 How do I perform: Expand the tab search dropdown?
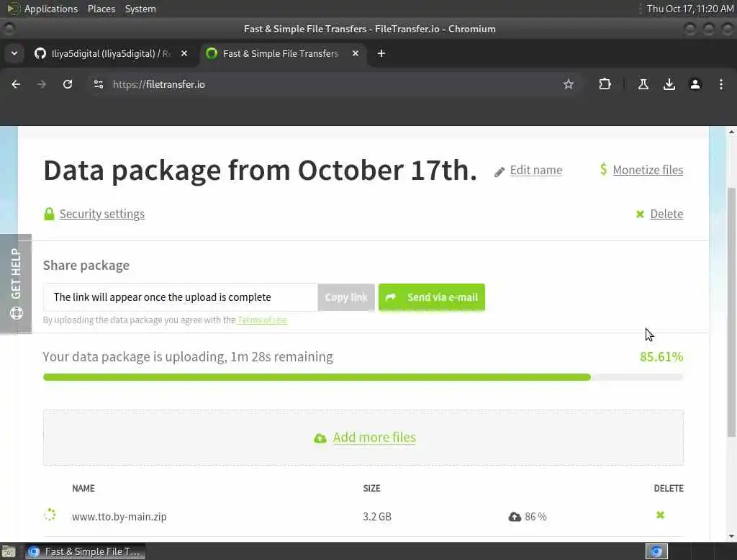[14, 53]
